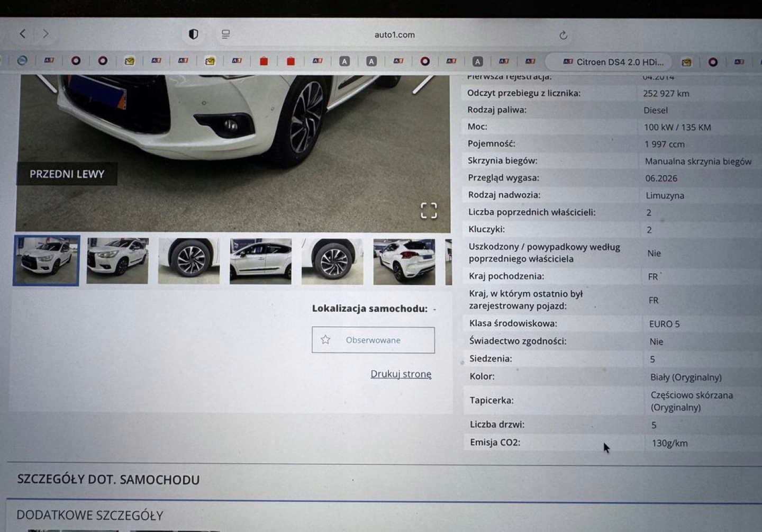The width and height of the screenshot is (762, 532).
Task: Click the main car photo labeled PRZEDNI LEWY
Action: pos(233,154)
